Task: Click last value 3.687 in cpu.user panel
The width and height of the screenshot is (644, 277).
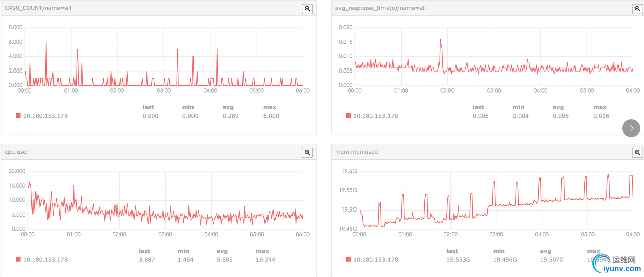Action: [x=147, y=260]
